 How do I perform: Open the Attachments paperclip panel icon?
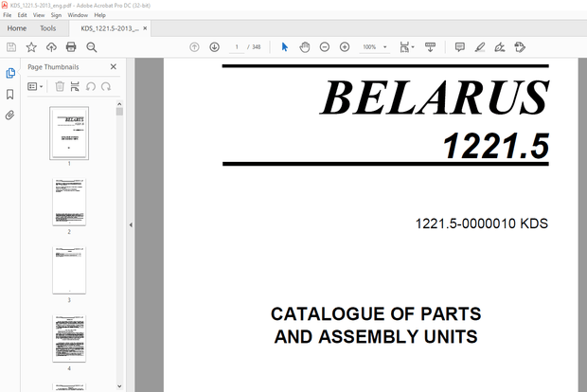tap(10, 115)
